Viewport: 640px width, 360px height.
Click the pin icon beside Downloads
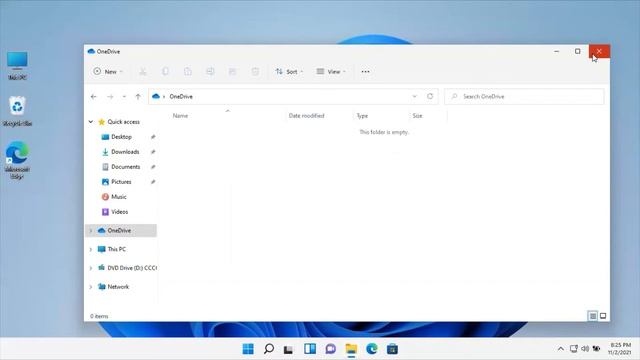tap(153, 152)
